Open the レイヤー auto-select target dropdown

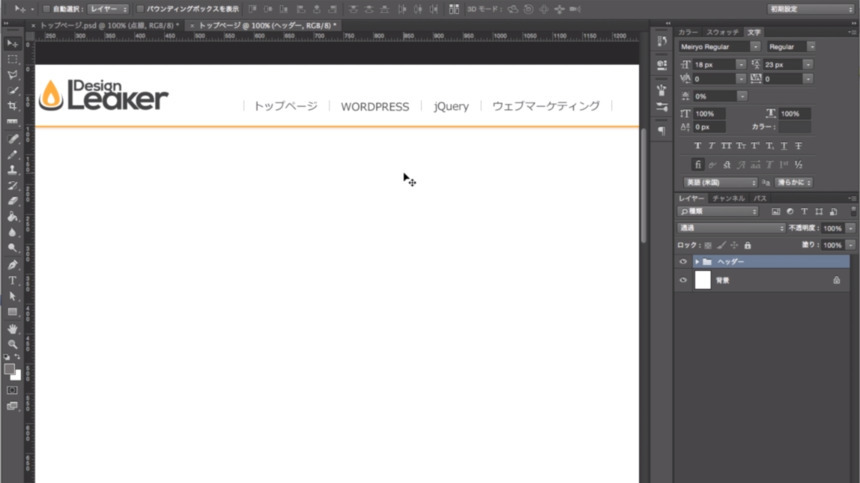pos(108,9)
